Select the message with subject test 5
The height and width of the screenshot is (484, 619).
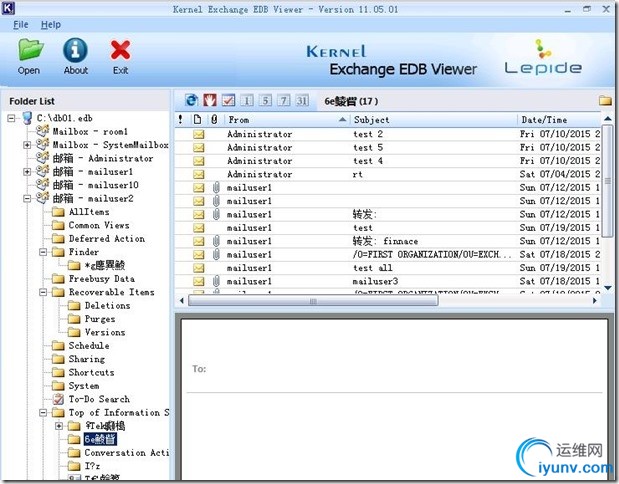pos(388,148)
